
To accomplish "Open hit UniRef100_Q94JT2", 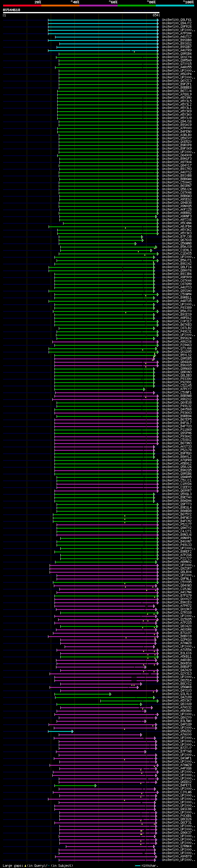I will [177, 23].
